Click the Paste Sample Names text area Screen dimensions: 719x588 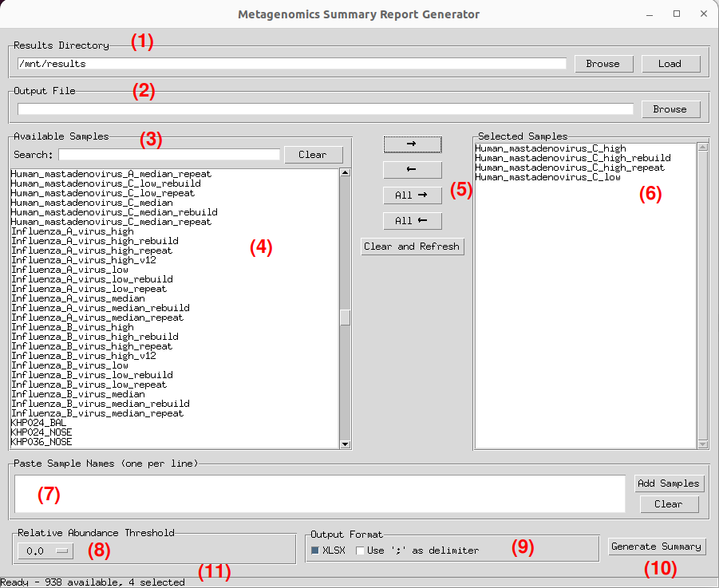coord(319,494)
